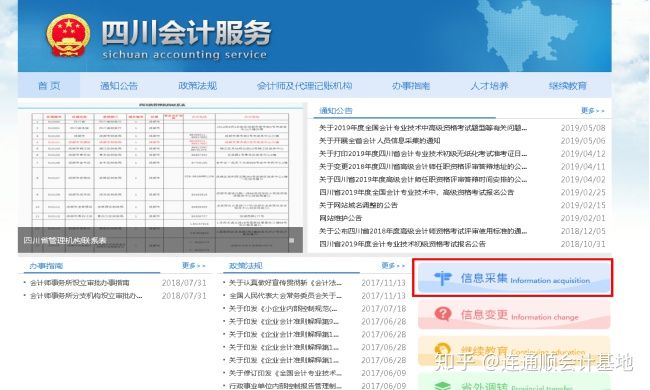The height and width of the screenshot is (390, 650).
Task: Click 更多 link in 政策法规 section
Action: [x=393, y=265]
